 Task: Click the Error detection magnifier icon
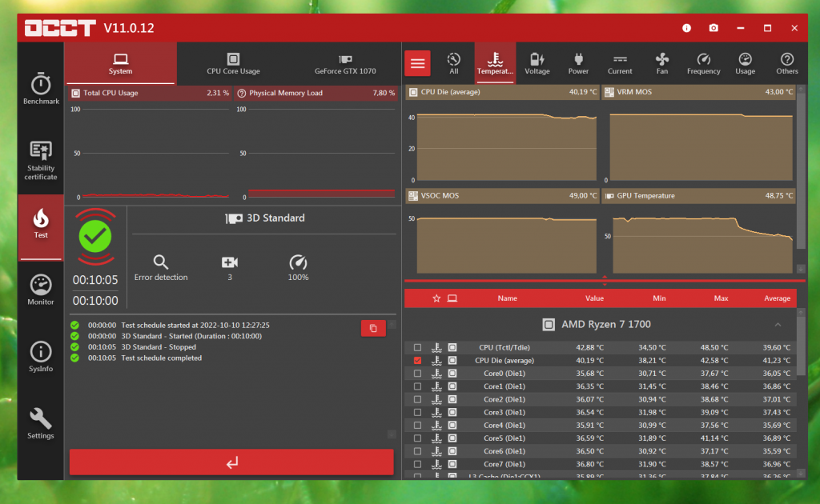160,262
